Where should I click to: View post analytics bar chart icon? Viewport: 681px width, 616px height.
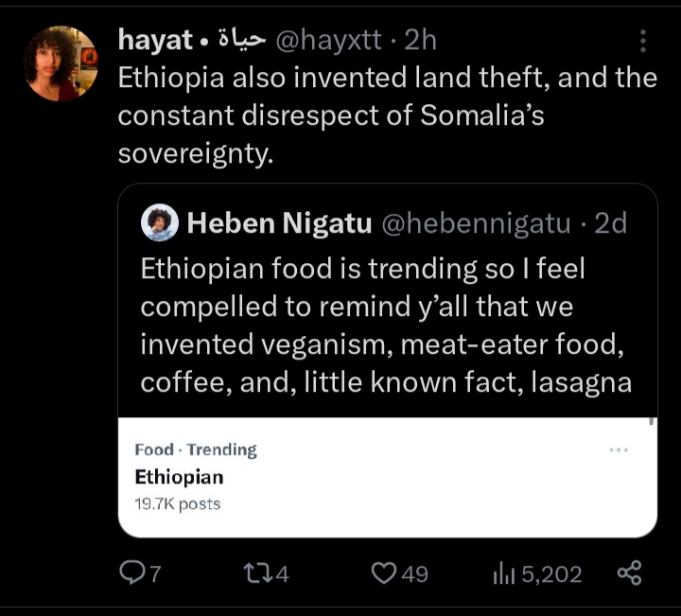[504, 573]
